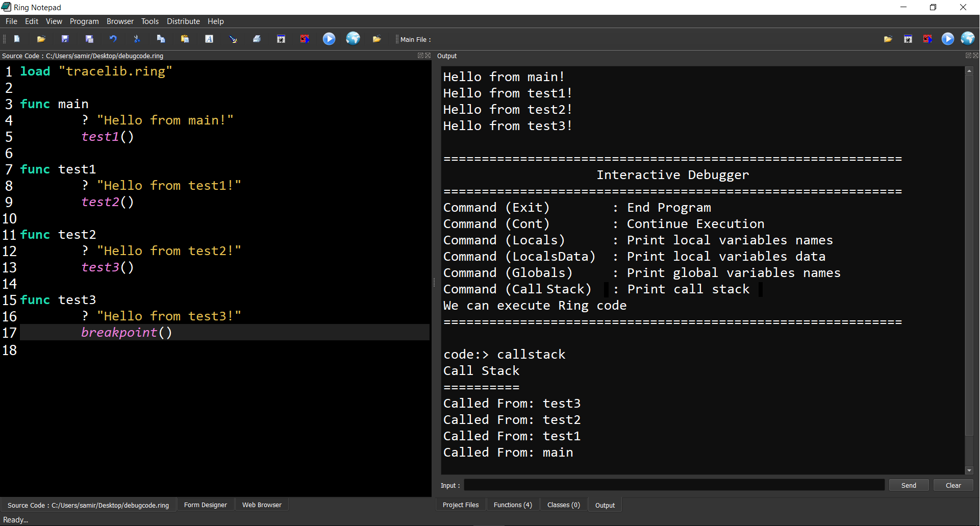This screenshot has width=980, height=526.
Task: Undock the Source Code panel via its float icon
Action: 420,56
